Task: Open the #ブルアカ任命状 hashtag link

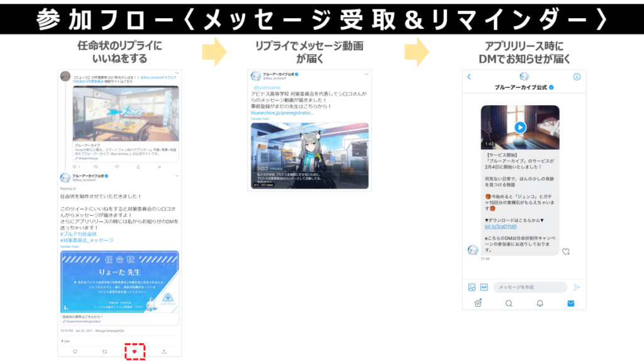Action: pos(79,234)
